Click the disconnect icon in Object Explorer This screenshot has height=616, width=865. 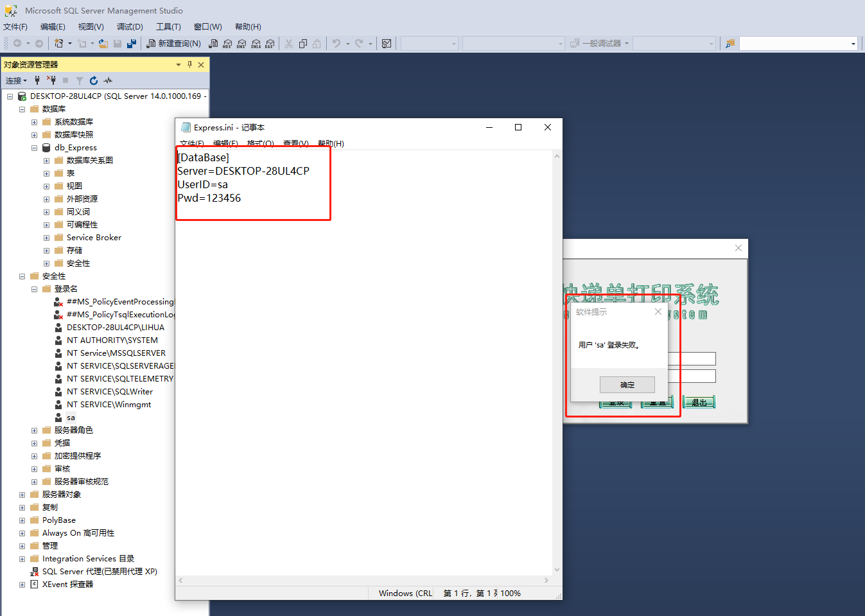point(51,80)
